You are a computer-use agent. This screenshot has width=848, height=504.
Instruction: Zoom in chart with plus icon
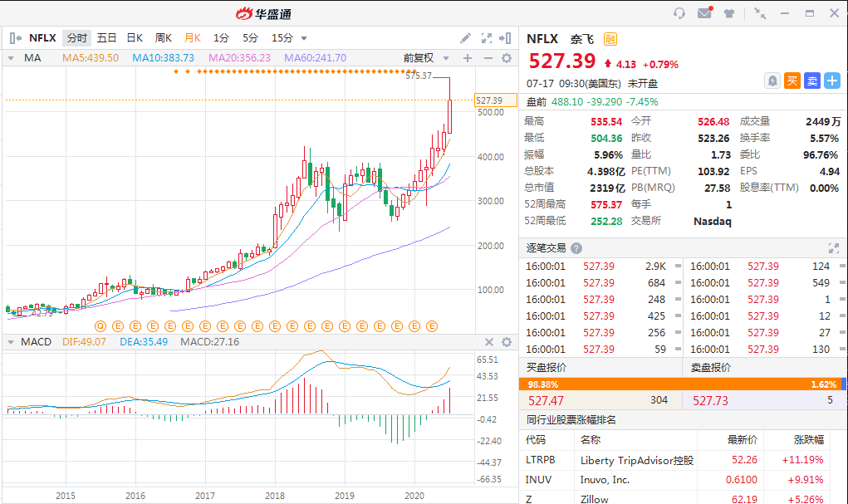coord(468,58)
